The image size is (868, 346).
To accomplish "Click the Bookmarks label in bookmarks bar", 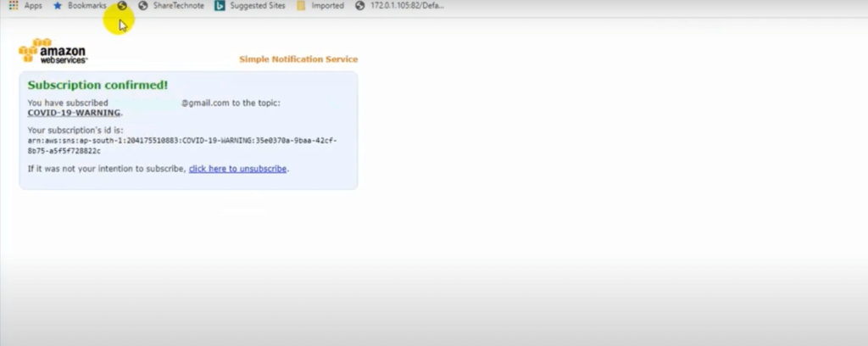I will (x=87, y=6).
